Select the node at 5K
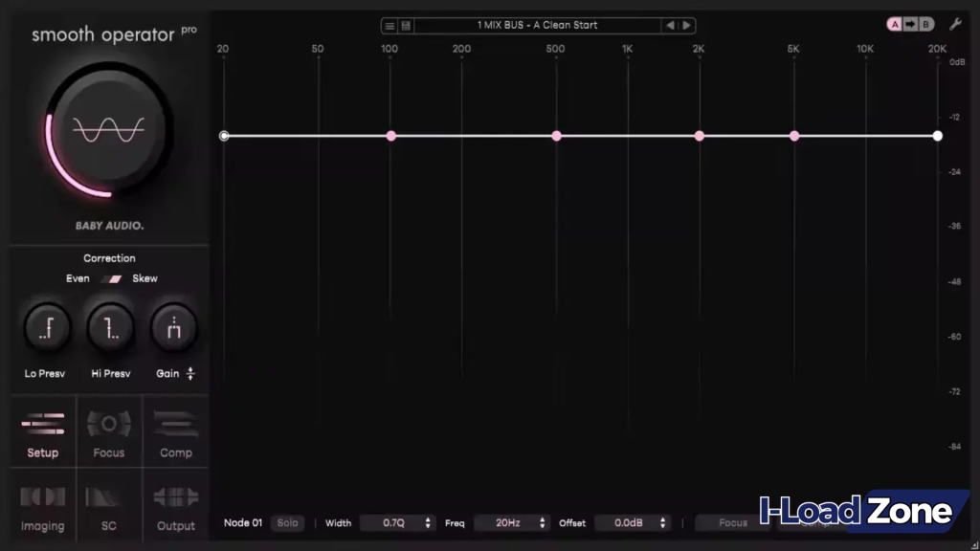 click(794, 136)
